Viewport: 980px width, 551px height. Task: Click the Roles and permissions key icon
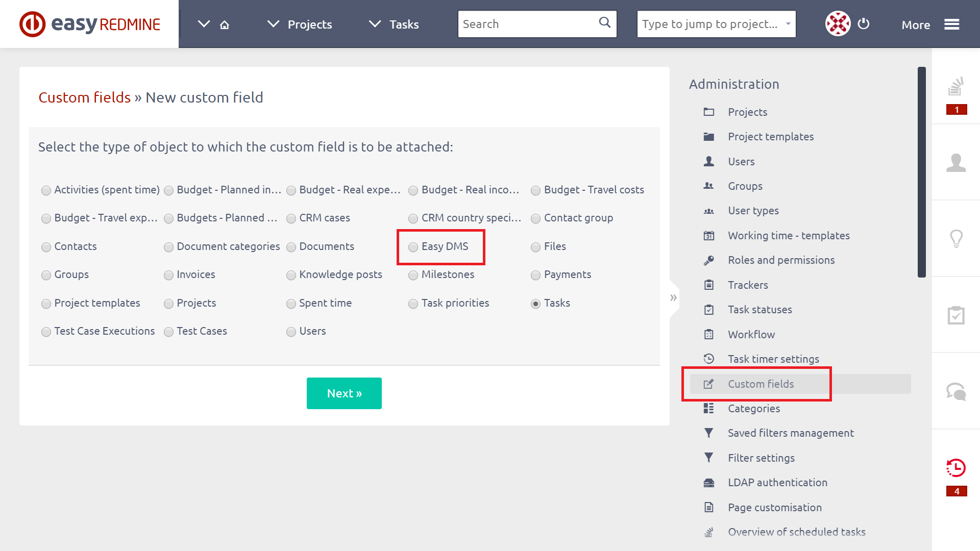click(709, 260)
